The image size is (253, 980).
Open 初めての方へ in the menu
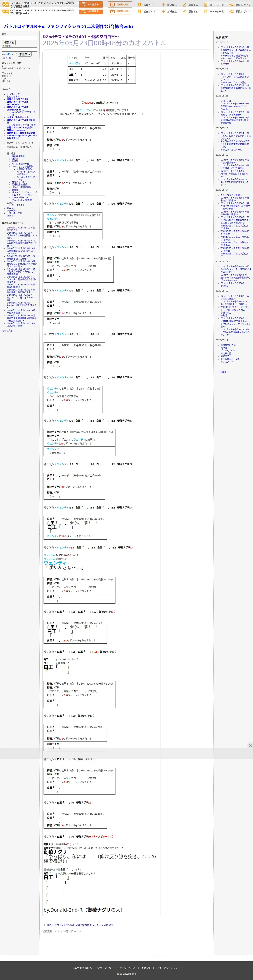(13, 97)
